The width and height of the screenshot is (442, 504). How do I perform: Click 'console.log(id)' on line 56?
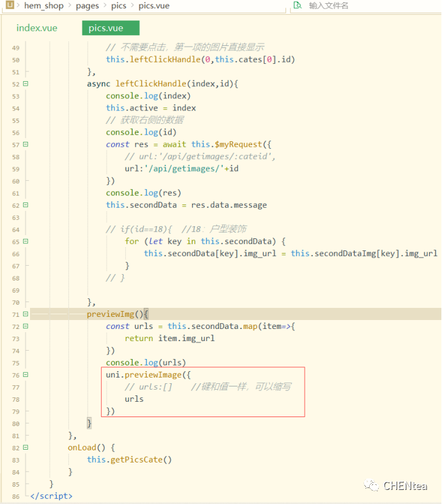tap(141, 132)
